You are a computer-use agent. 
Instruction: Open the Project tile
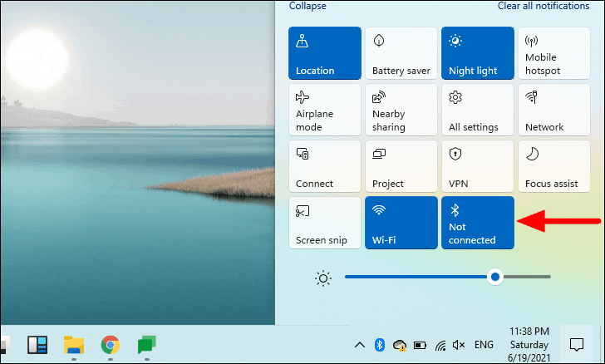[401, 166]
